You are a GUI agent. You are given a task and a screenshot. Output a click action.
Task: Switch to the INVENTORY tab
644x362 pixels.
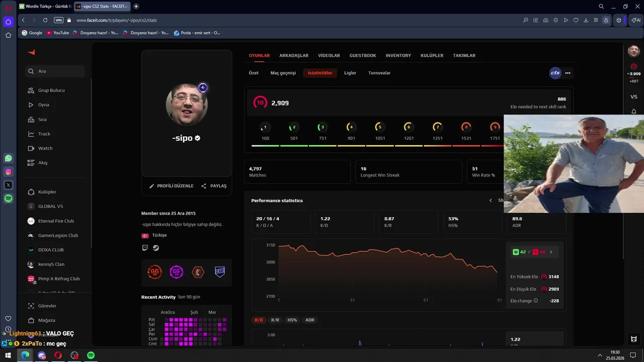398,55
